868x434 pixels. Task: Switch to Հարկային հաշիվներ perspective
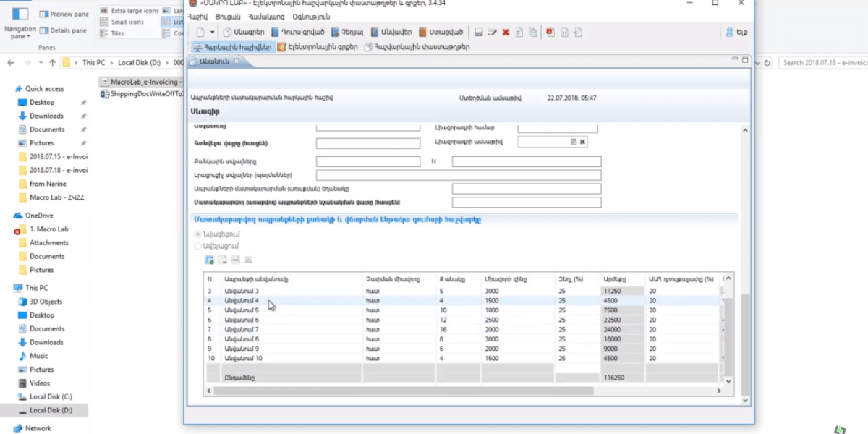(231, 46)
